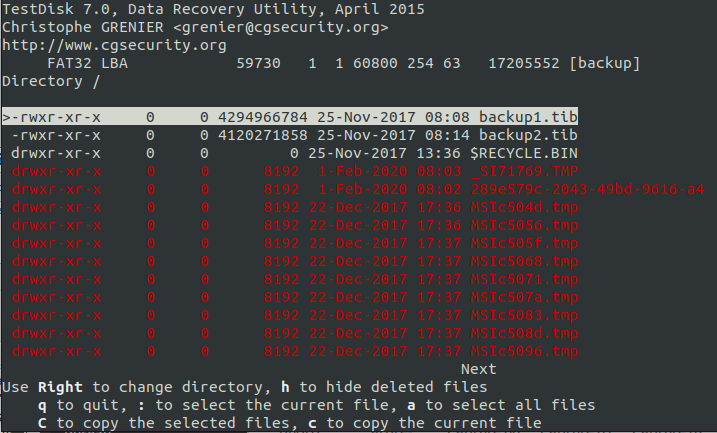Viewport: 717px width, 433px height.
Task: Click the '>' cursor marker beside backup1.tib
Action: click(x=7, y=117)
